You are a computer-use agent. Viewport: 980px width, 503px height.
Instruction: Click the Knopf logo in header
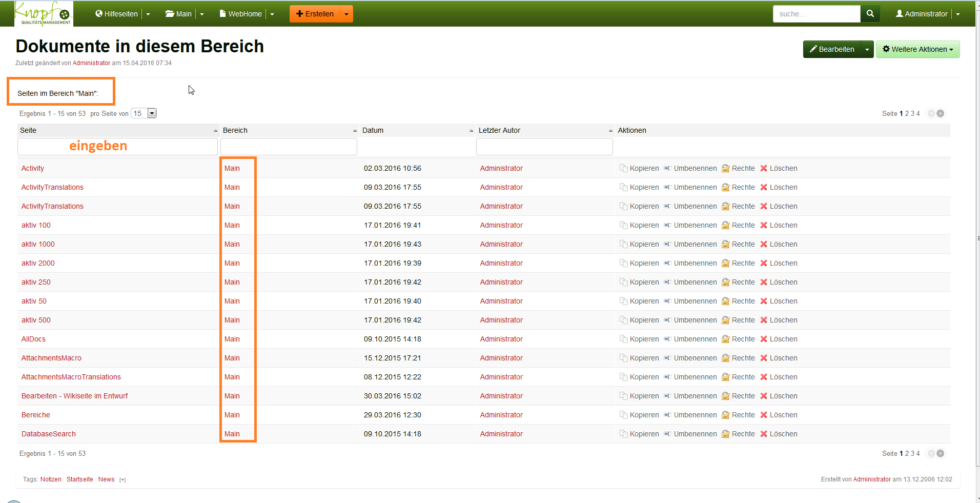[44, 14]
